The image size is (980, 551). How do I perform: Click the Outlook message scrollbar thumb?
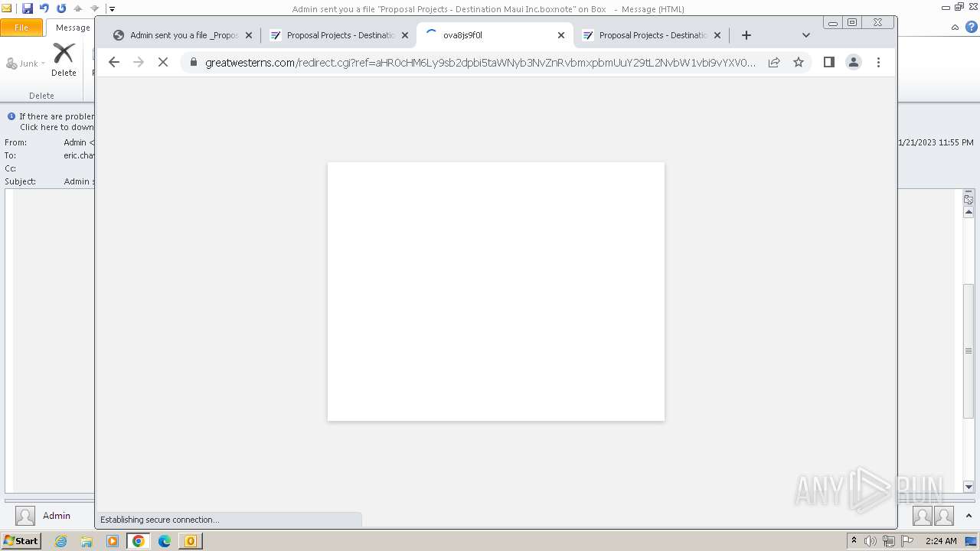969,350
